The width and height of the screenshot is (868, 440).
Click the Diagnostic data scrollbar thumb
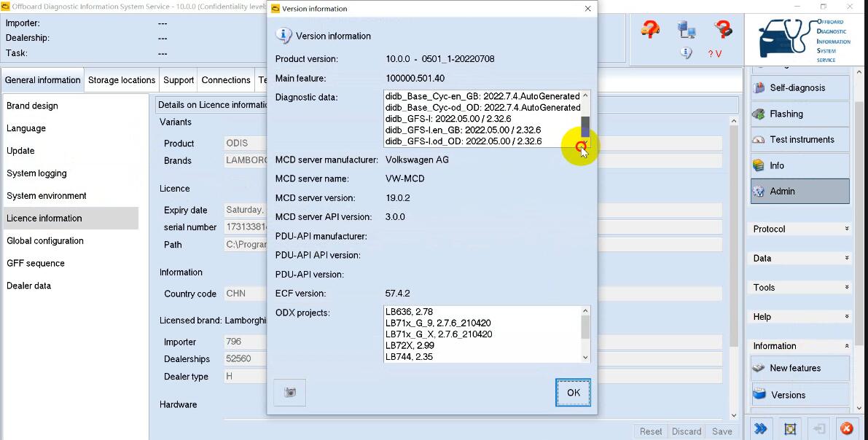pyautogui.click(x=585, y=127)
